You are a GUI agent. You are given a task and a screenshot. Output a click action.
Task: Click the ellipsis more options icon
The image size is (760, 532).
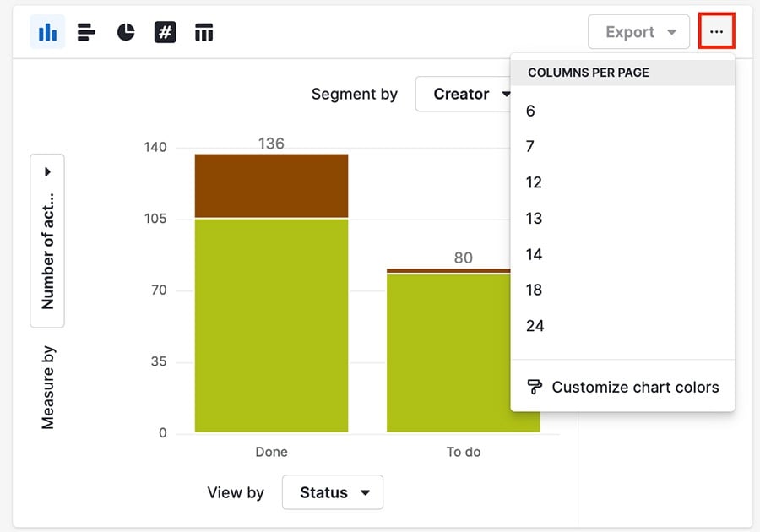tap(715, 31)
